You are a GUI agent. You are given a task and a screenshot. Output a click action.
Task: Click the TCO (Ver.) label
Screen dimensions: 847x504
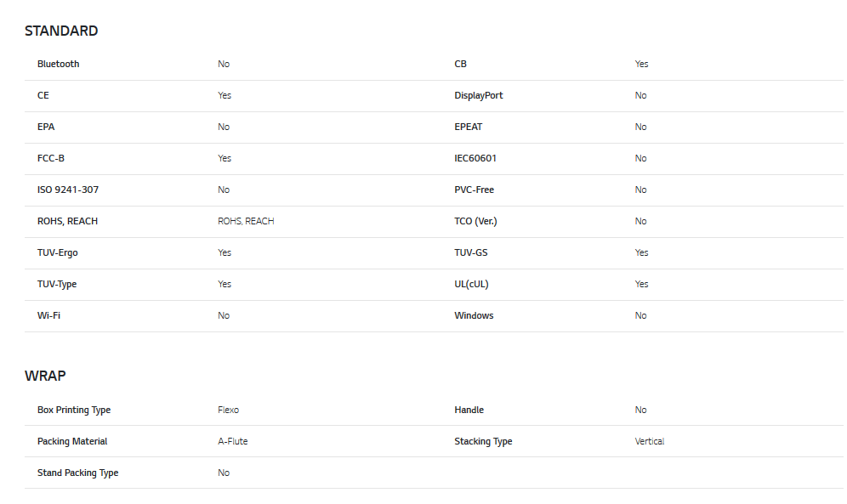click(475, 221)
